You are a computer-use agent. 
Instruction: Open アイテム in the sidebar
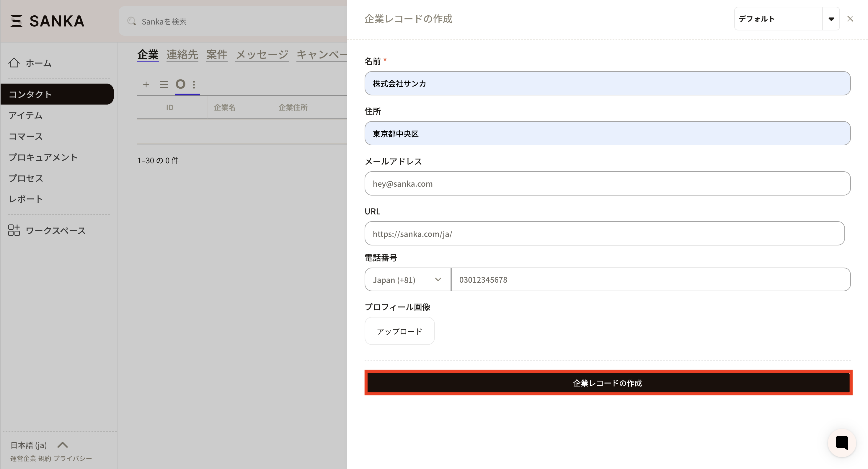point(26,115)
